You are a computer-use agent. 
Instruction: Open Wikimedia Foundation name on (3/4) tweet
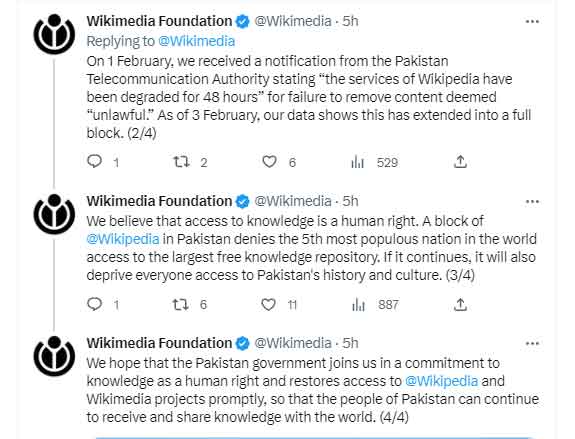click(159, 201)
